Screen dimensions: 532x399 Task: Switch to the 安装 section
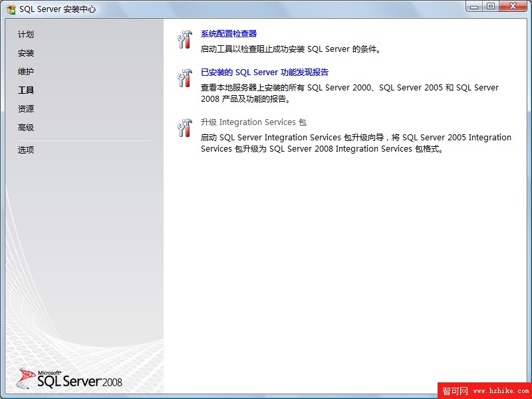[26, 53]
